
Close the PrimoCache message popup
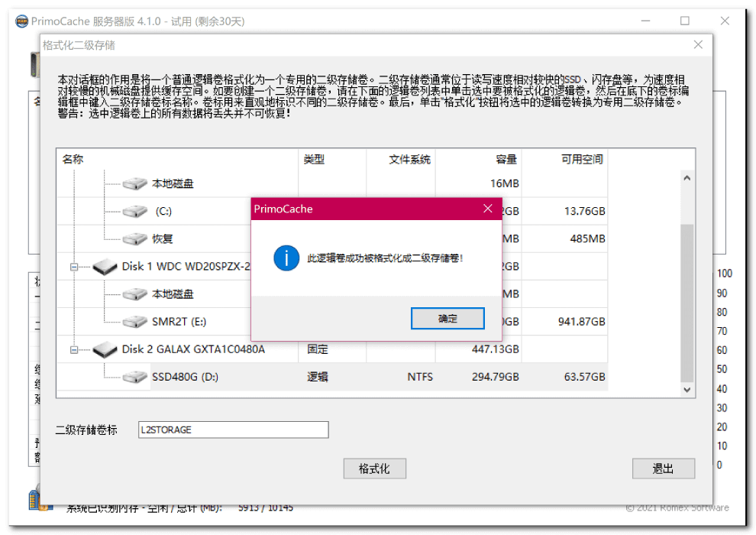point(488,209)
